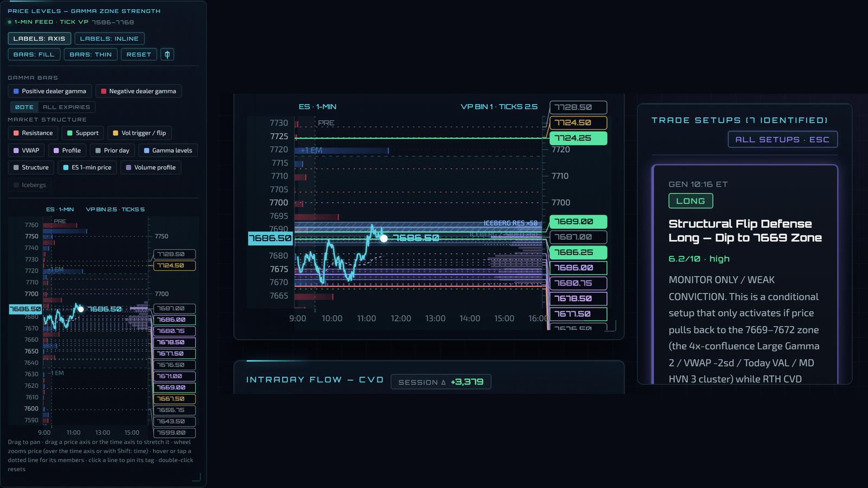Image resolution: width=868 pixels, height=488 pixels.
Task: Hide the VWAP structure lines
Action: point(27,150)
